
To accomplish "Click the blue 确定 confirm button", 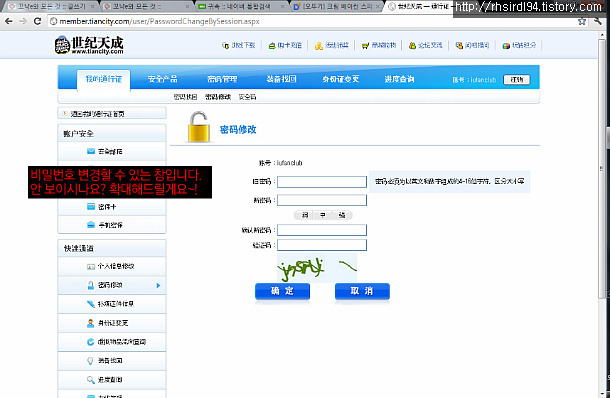I will 282,291.
